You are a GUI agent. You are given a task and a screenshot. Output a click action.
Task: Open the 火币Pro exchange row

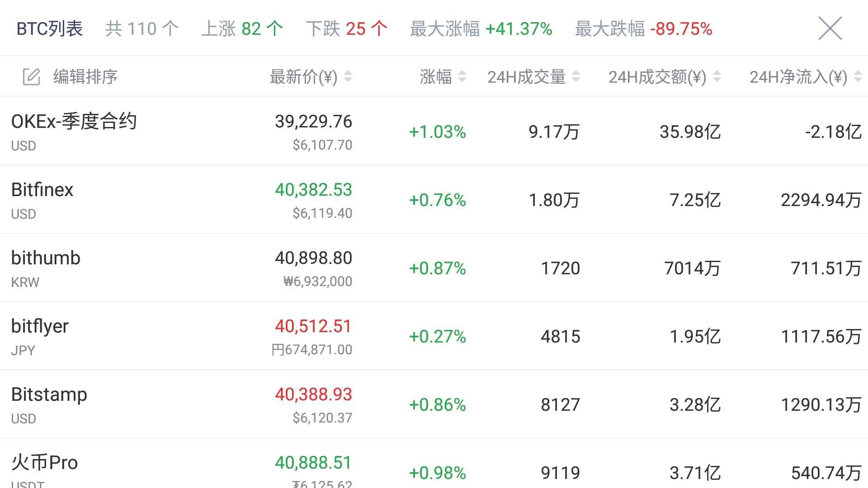[434, 464]
